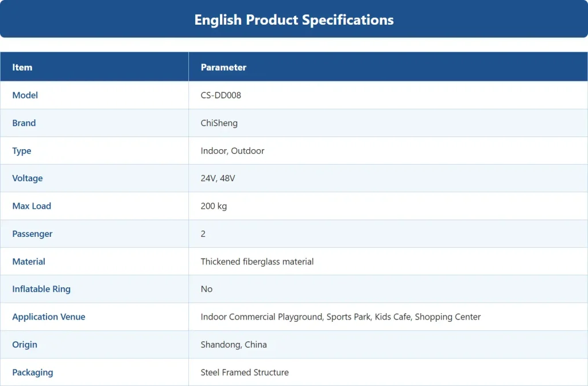This screenshot has height=386, width=588.
Task: Select the Thickened fiberglass material text
Action: (x=257, y=262)
